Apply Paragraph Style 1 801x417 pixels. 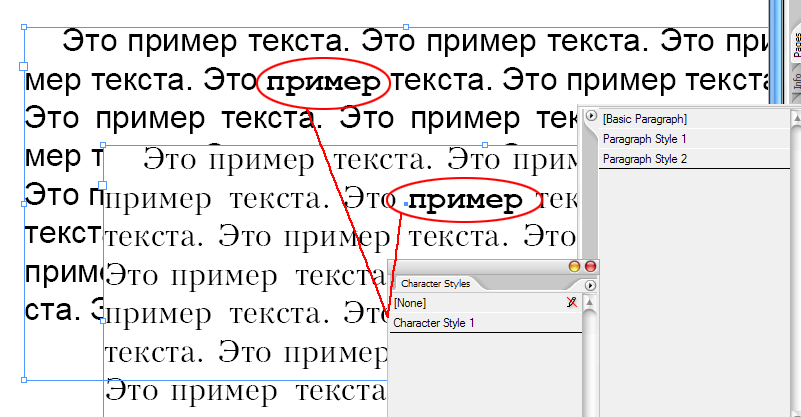click(694, 139)
